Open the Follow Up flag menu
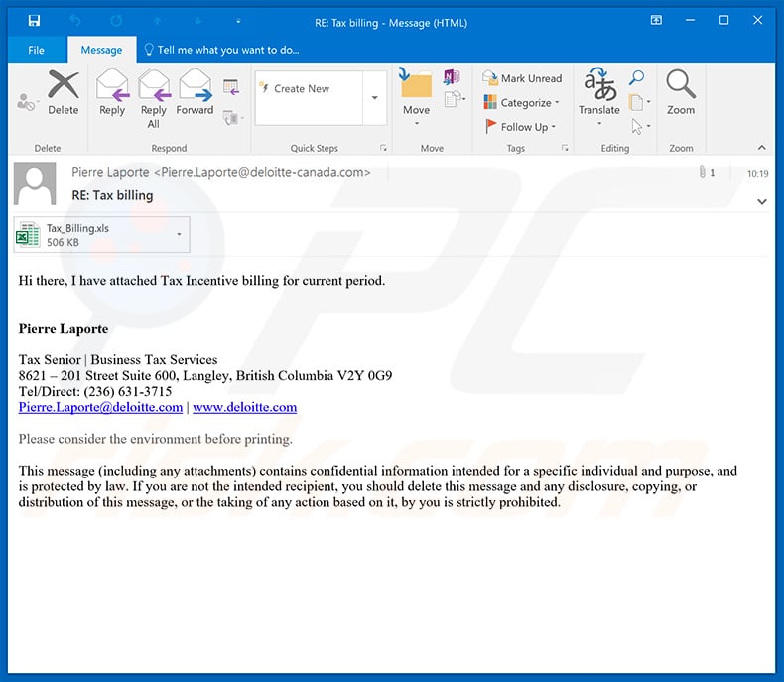The image size is (784, 682). (520, 127)
